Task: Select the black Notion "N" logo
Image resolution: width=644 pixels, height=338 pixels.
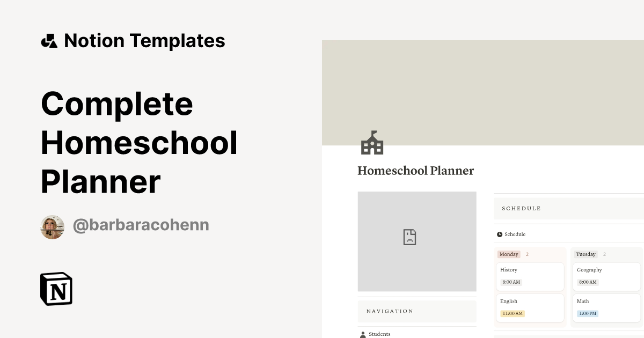Action: pos(56,289)
